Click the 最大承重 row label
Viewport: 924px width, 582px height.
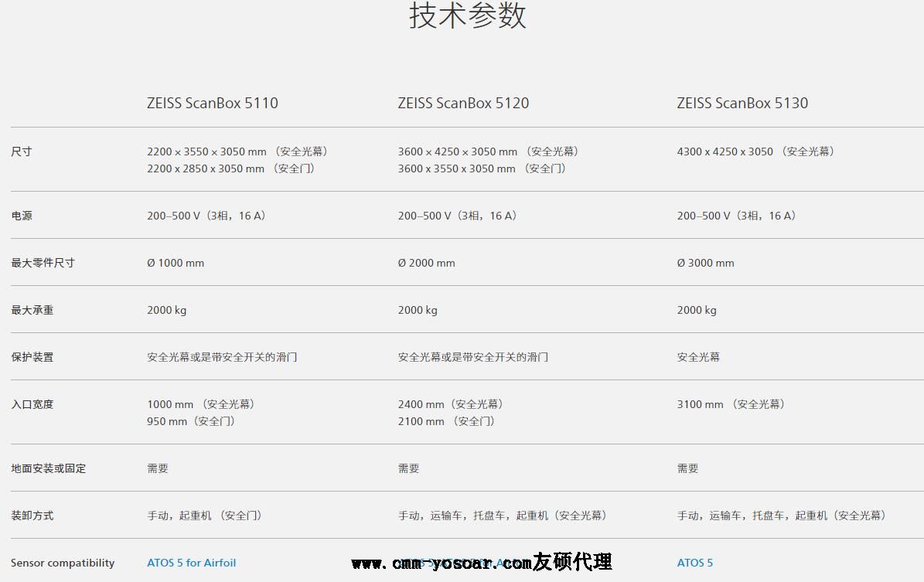point(32,310)
